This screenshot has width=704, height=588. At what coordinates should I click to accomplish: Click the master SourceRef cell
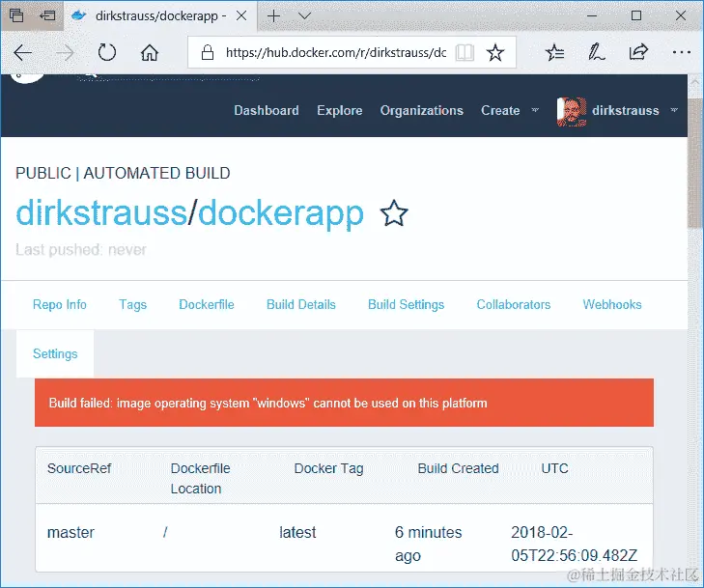(70, 533)
